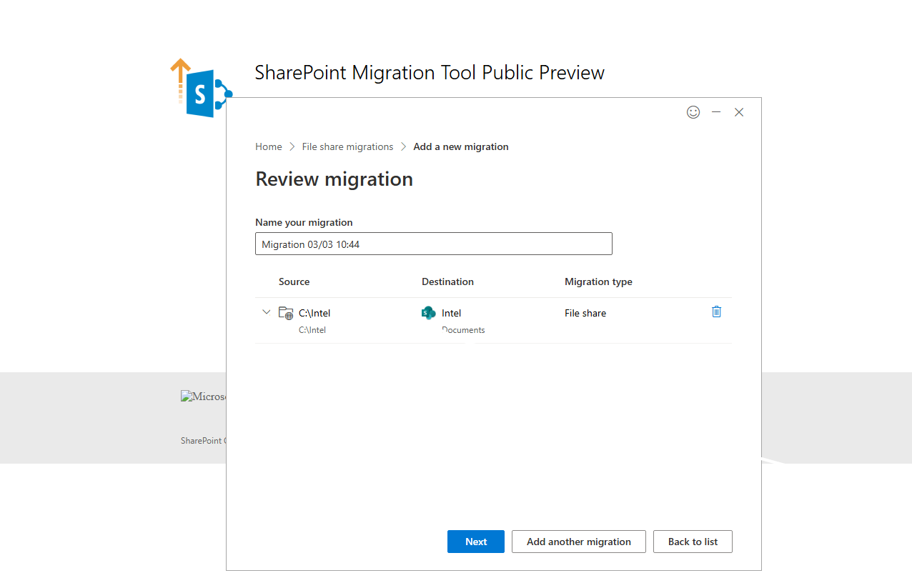The height and width of the screenshot is (588, 912).
Task: Select the Documents destination library text
Action: tap(463, 330)
